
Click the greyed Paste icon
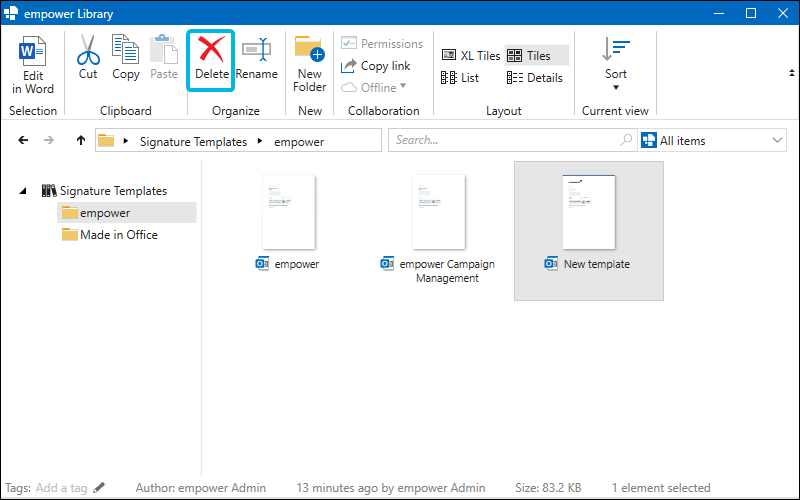coord(164,49)
